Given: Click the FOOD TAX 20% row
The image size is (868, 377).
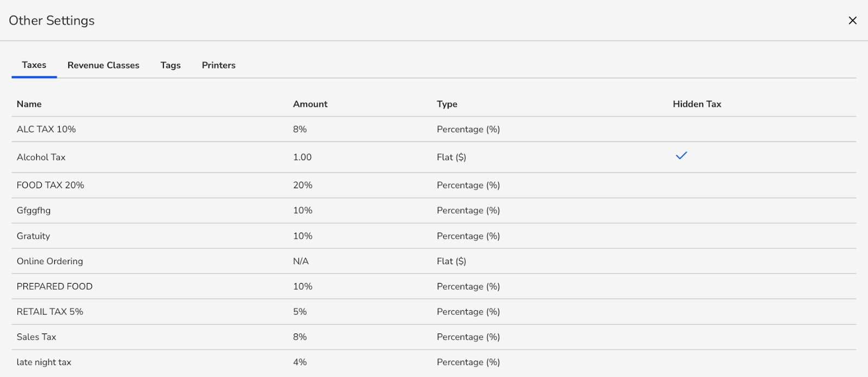Looking at the screenshot, I should [x=50, y=185].
